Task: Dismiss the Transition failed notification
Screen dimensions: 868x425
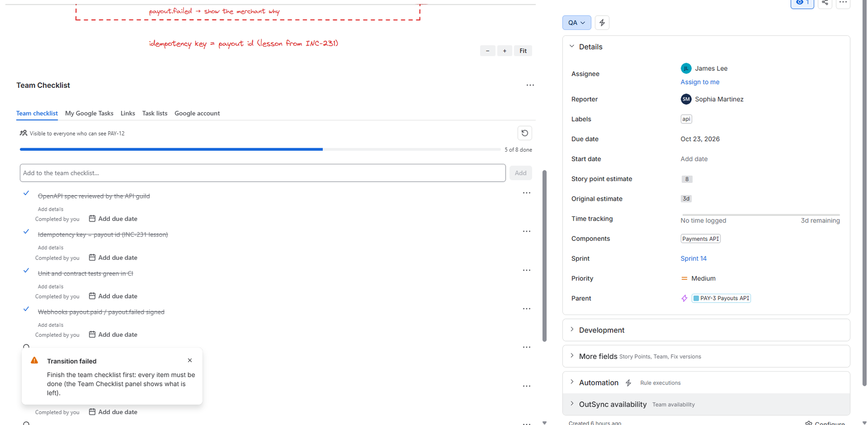Action: pos(190,361)
